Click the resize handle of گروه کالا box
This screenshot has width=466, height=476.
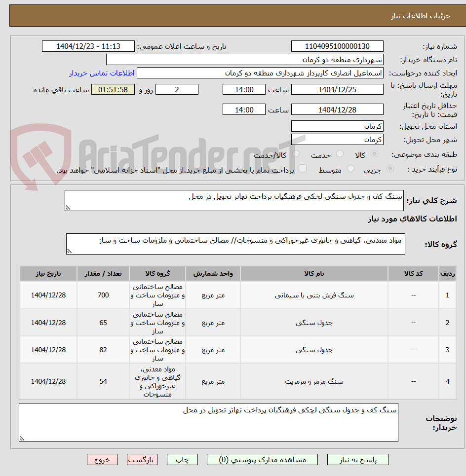click(69, 252)
